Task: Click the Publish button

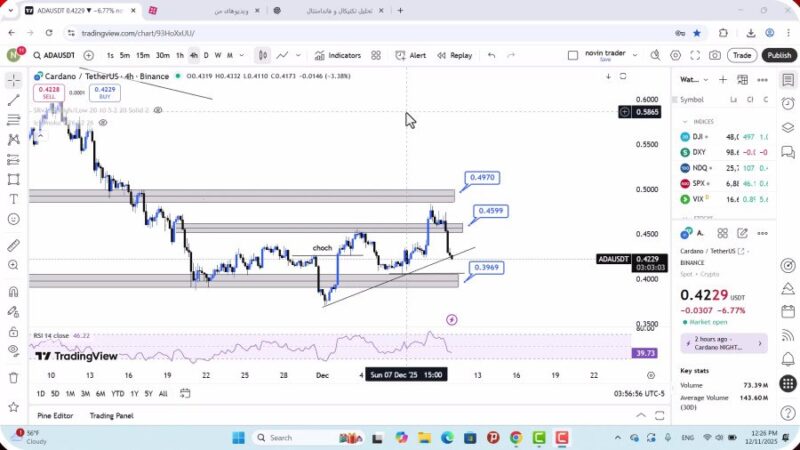Action: tap(779, 56)
